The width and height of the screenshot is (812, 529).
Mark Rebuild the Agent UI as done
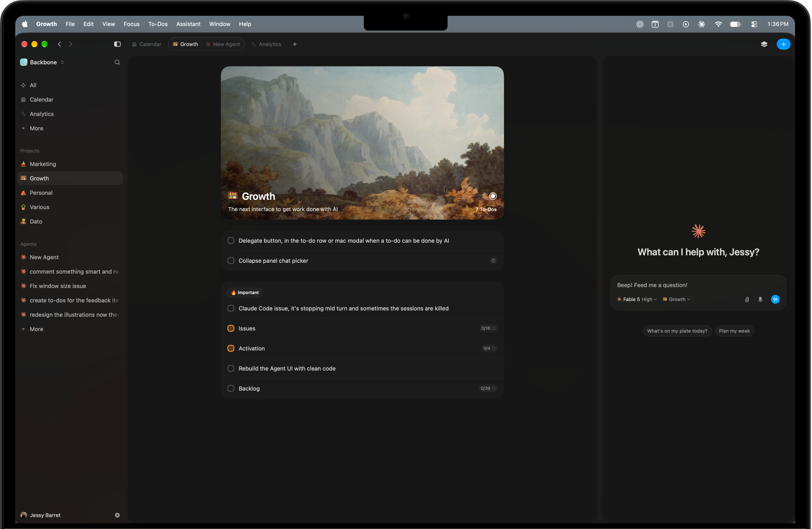[x=231, y=368]
